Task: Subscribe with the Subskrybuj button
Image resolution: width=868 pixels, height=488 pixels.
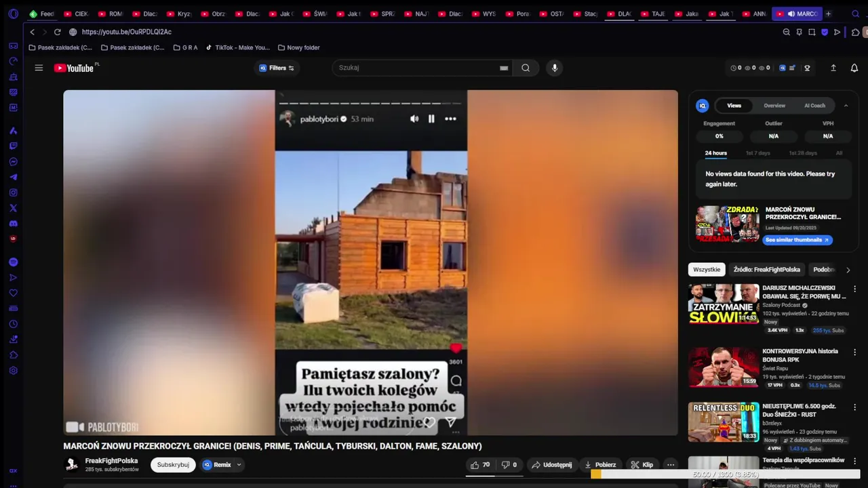Action: [x=173, y=465]
